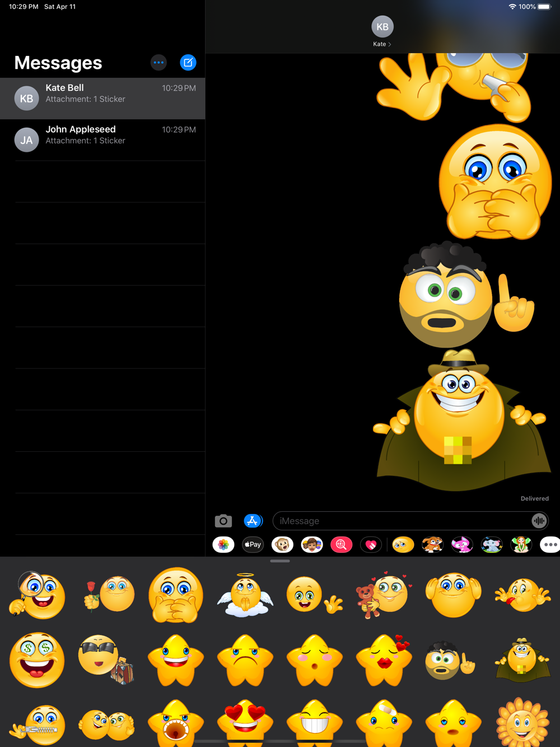Screen dimensions: 560x747
Task: Pick the magnifying glass emoji sticker
Action: tap(37, 595)
